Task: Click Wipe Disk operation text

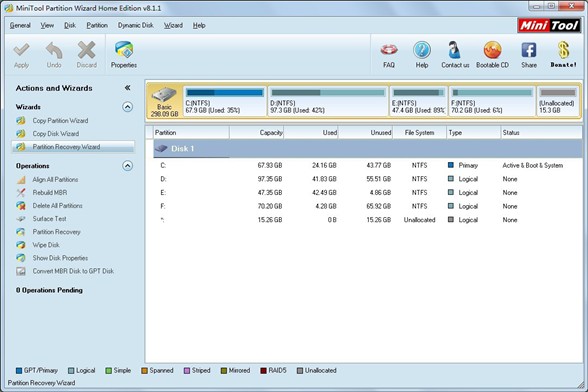Action: [46, 245]
